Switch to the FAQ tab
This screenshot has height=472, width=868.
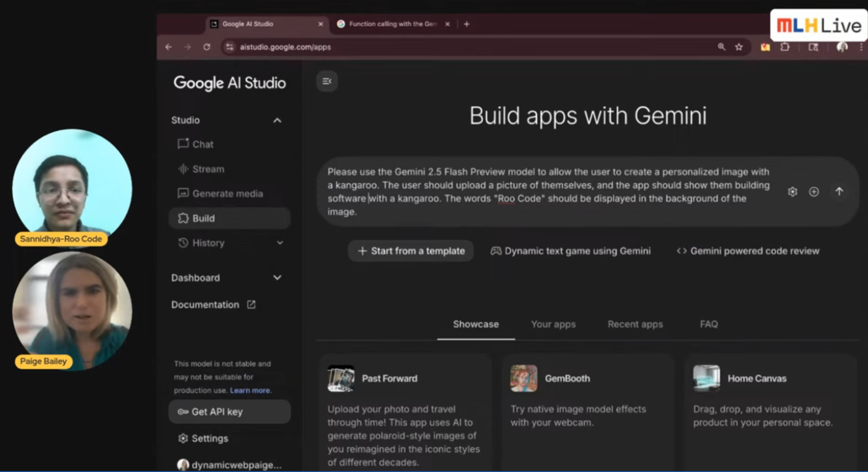point(708,324)
